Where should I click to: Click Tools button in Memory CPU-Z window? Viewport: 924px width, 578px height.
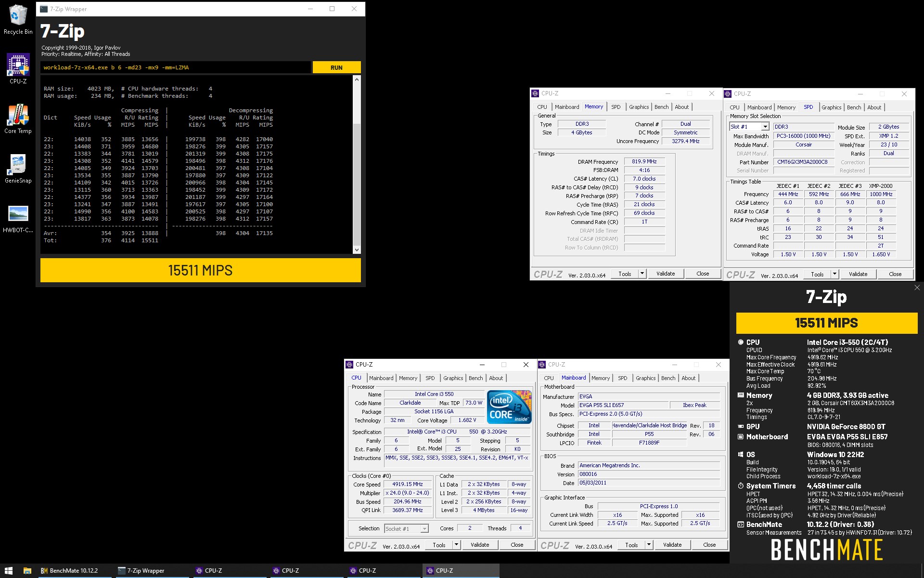point(625,274)
